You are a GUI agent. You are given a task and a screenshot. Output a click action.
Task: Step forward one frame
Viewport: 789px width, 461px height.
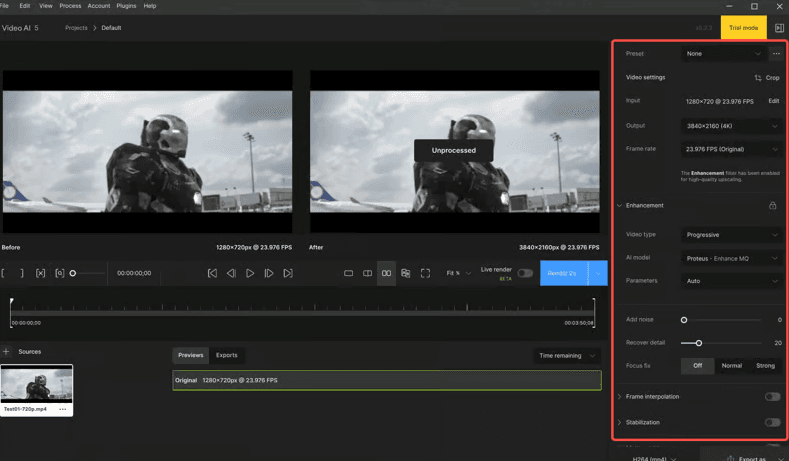(269, 273)
